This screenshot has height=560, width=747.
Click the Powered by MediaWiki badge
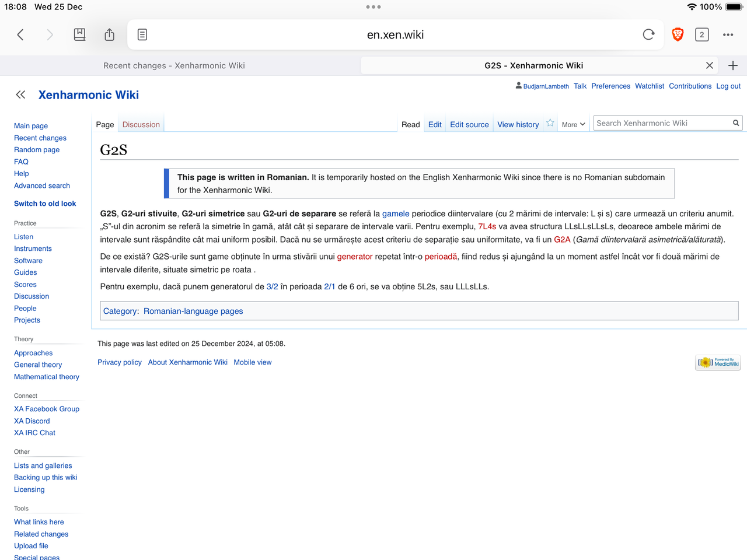pos(718,362)
